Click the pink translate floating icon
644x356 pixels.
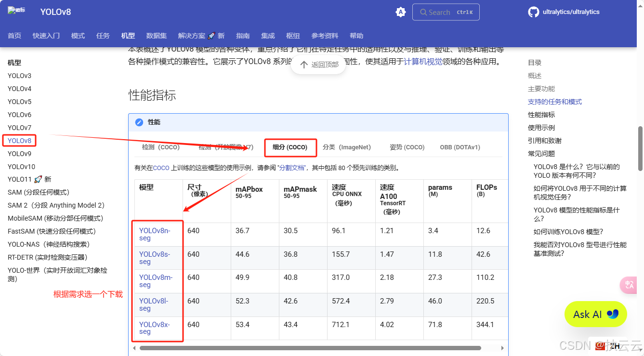pyautogui.click(x=629, y=285)
